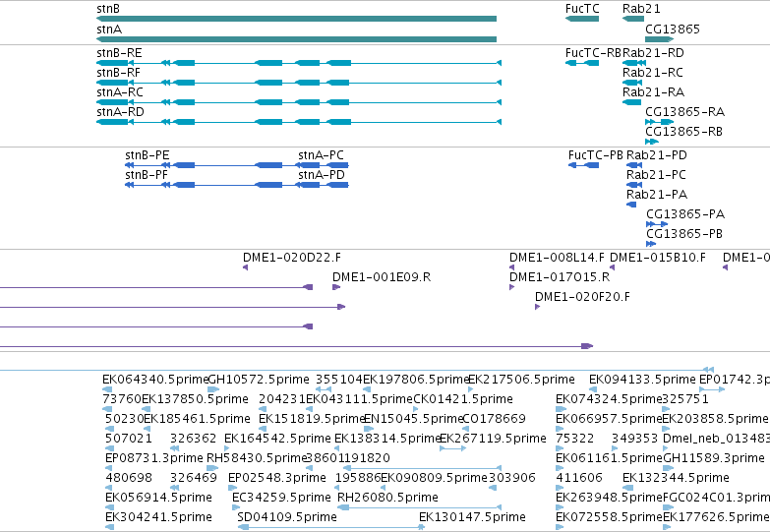Viewport: 770px width, 532px height.
Task: Click the SD04109.5prime EST label
Action: [x=287, y=517]
